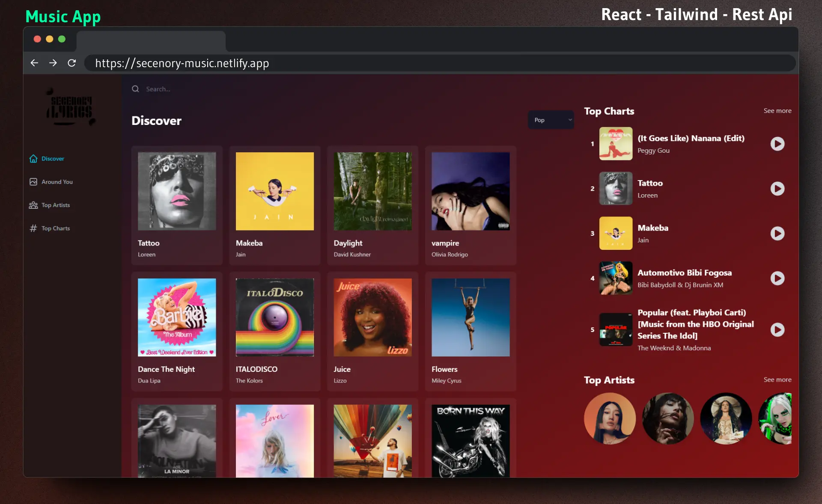The height and width of the screenshot is (504, 822).
Task: Click See more next to Top Charts
Action: 777,111
